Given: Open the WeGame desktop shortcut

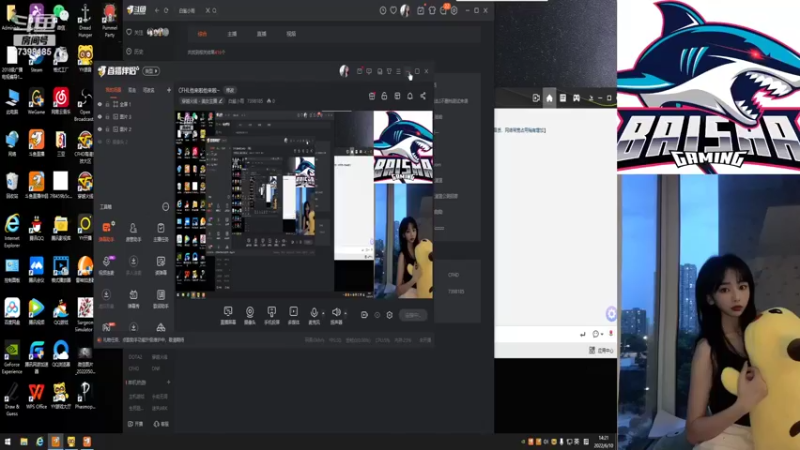Looking at the screenshot, I should pos(36,101).
